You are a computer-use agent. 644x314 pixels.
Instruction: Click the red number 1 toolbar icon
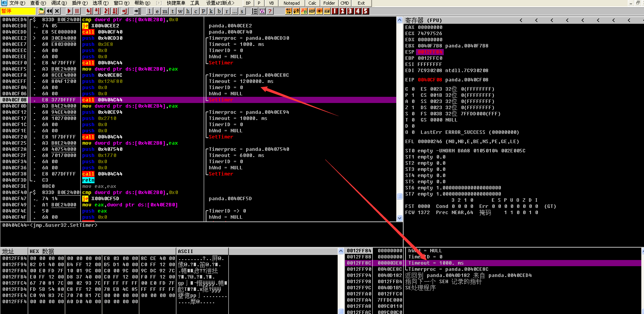point(335,11)
